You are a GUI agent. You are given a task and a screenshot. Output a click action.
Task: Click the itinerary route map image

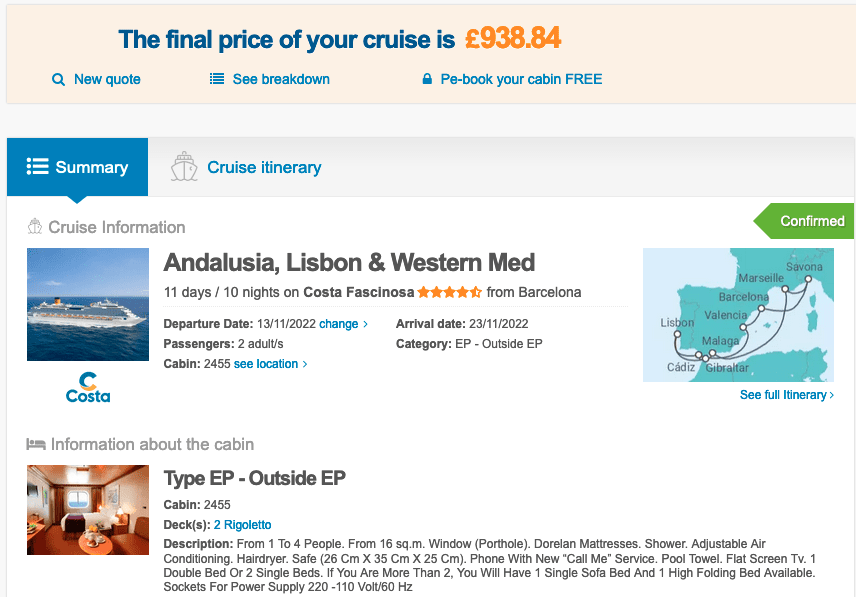click(x=738, y=315)
